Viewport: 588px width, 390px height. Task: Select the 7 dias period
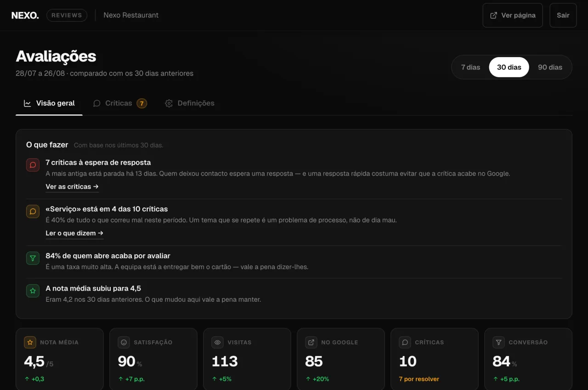coord(470,67)
